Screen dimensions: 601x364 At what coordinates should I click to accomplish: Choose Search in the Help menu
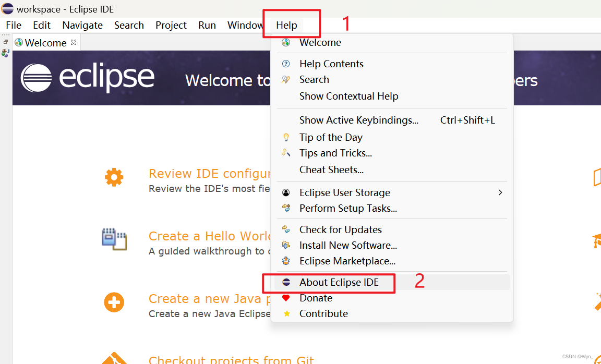pos(392,79)
